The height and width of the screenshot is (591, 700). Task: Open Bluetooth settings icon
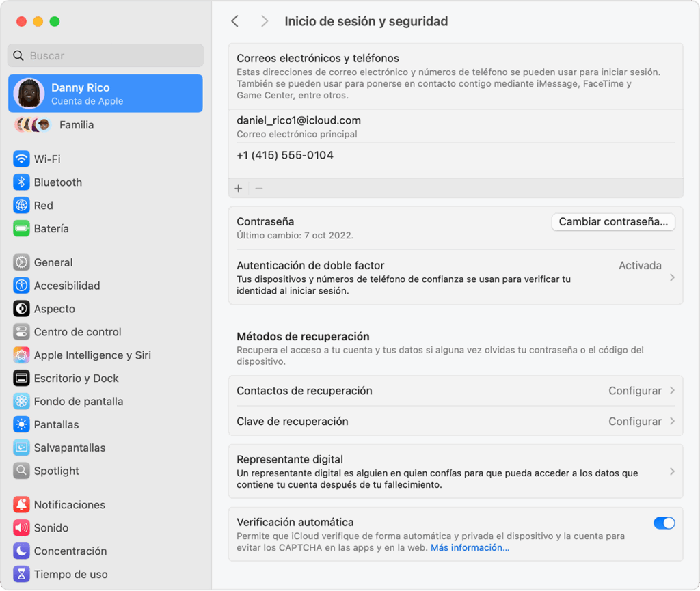point(21,182)
